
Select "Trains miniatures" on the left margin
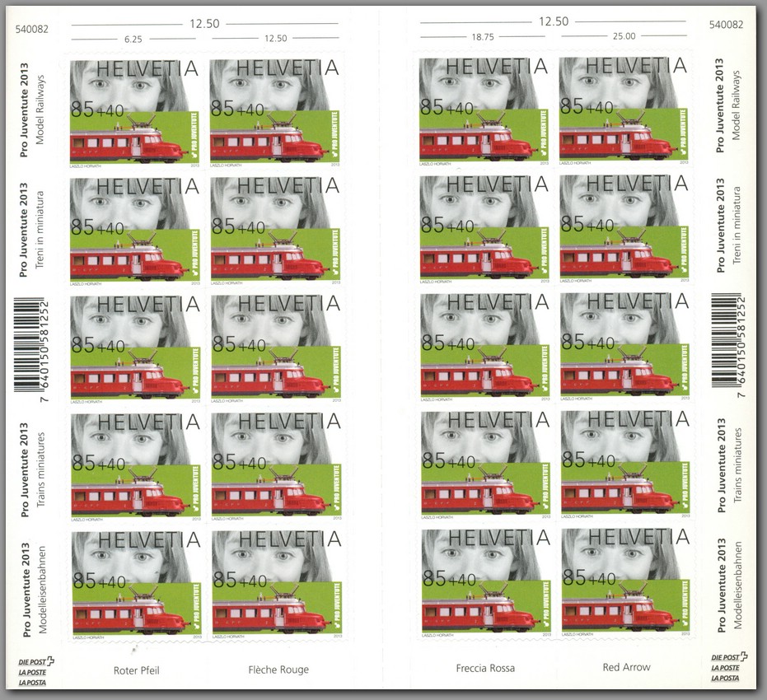pyautogui.click(x=40, y=469)
